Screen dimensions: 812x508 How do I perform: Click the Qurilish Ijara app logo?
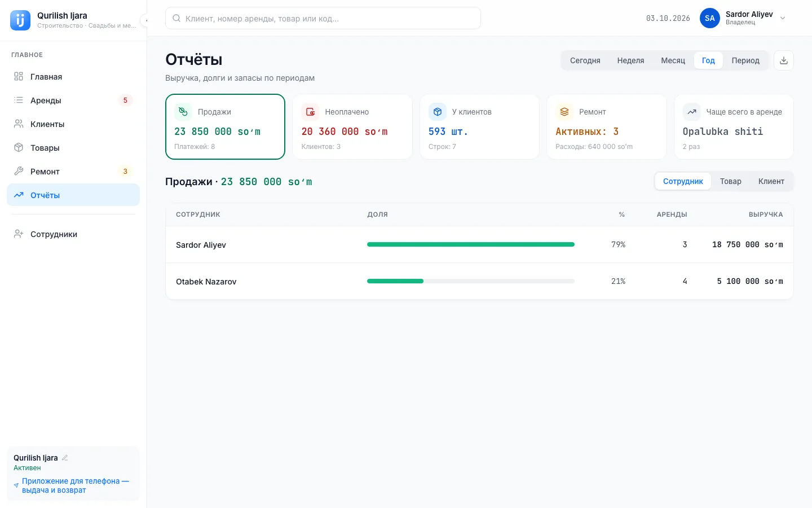coord(20,20)
